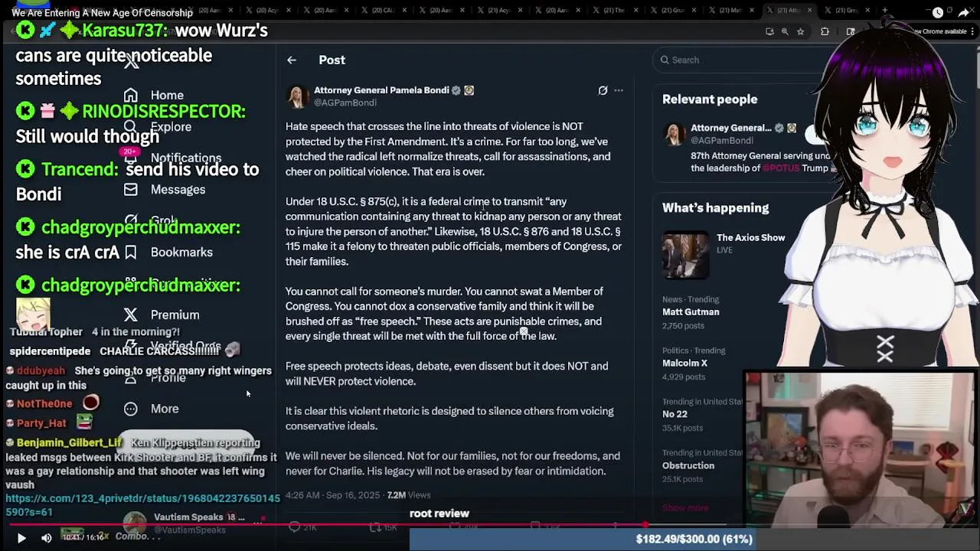Open the x.com/123_4privetdr link in chat

pos(142,505)
